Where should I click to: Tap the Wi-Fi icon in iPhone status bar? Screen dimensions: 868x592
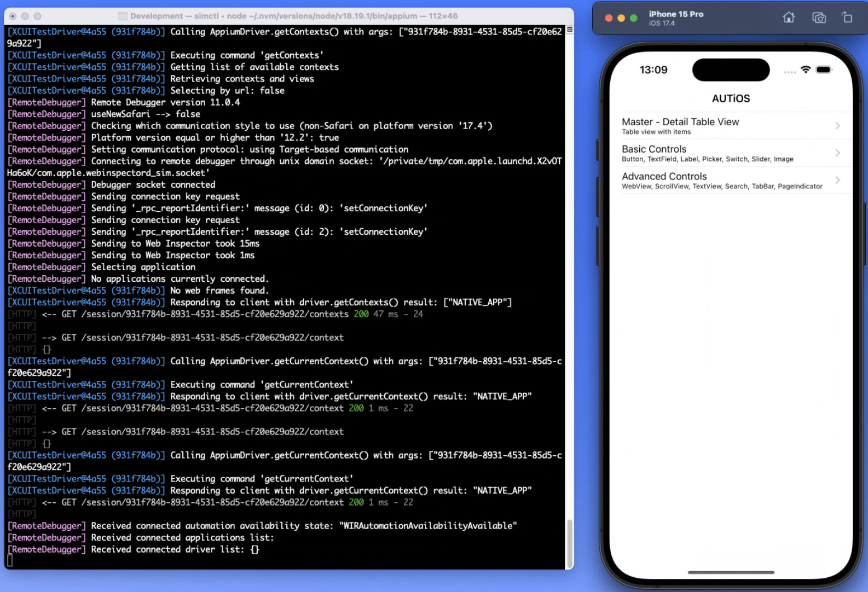[805, 69]
